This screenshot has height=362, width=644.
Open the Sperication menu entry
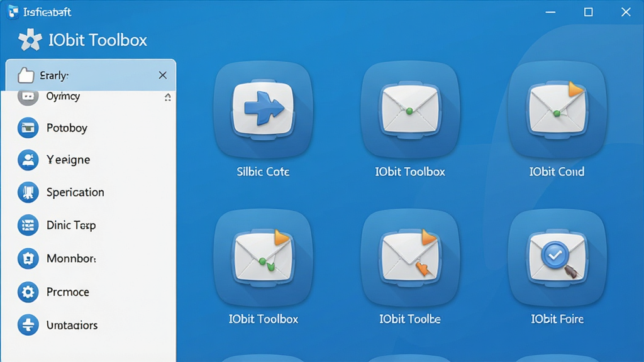(x=75, y=192)
